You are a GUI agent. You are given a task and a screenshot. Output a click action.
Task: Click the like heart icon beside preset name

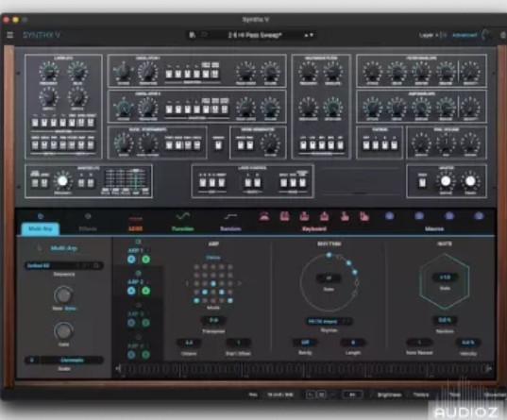[x=204, y=35]
